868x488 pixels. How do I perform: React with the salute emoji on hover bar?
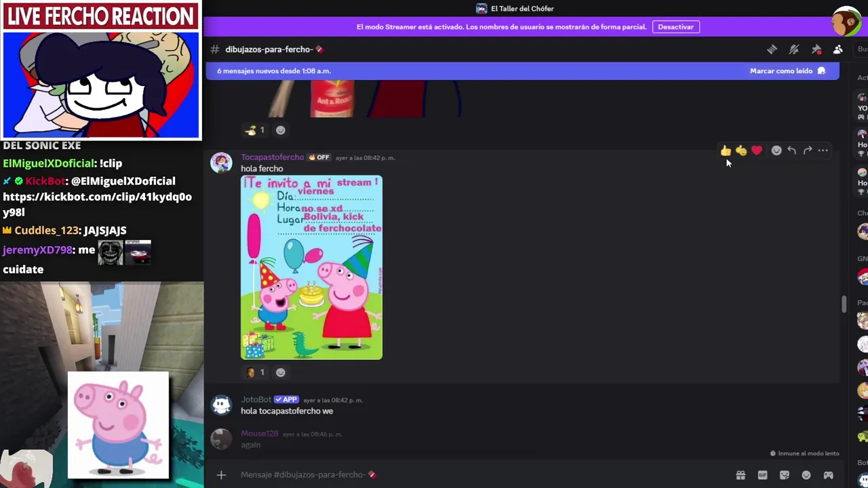(x=741, y=150)
